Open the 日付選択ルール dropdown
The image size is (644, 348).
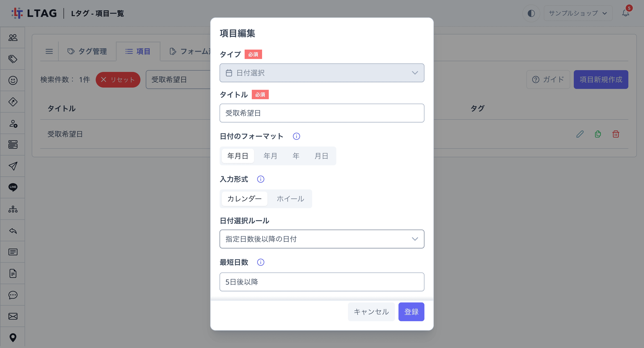(322, 239)
